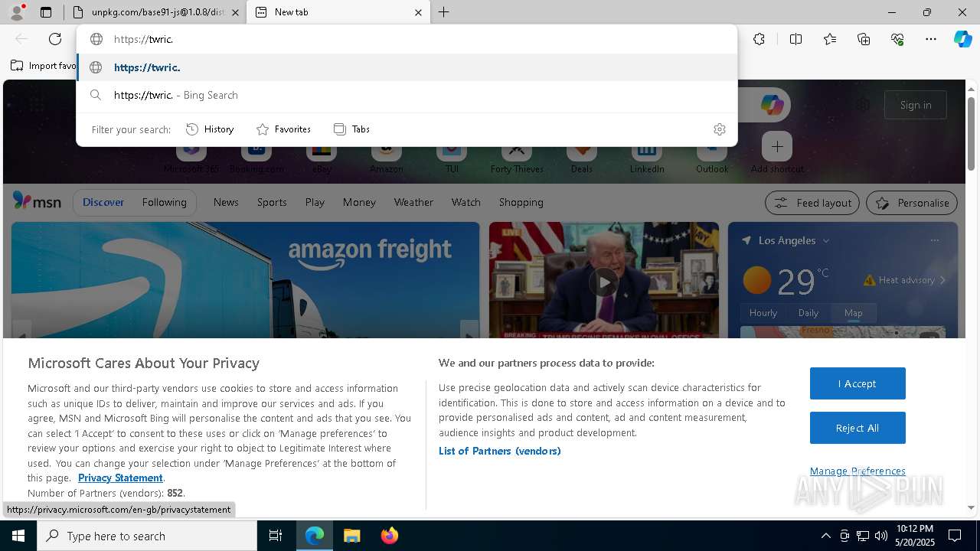Open the Privacy Statement link
This screenshot has width=980, height=551.
pos(120,478)
